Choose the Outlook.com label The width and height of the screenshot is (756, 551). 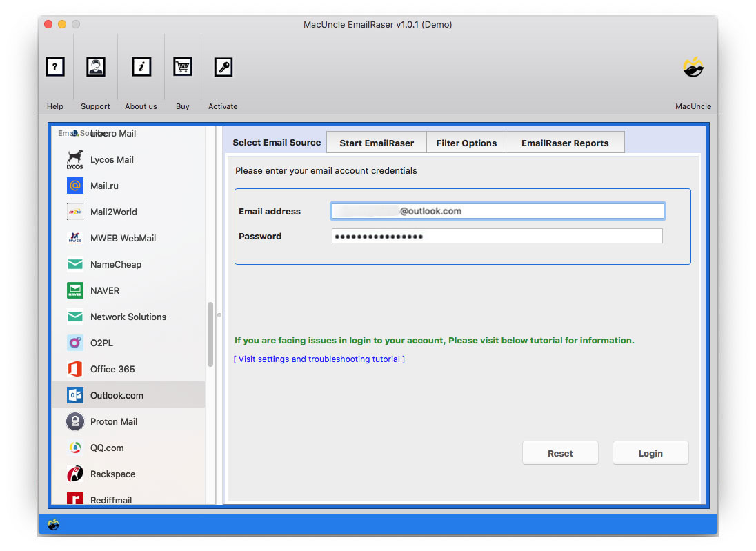117,395
